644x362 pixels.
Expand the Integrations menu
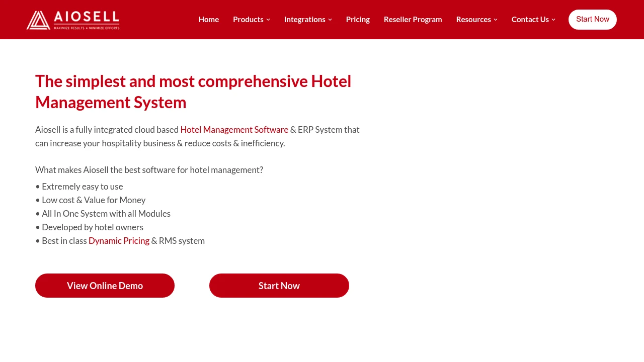(x=304, y=18)
